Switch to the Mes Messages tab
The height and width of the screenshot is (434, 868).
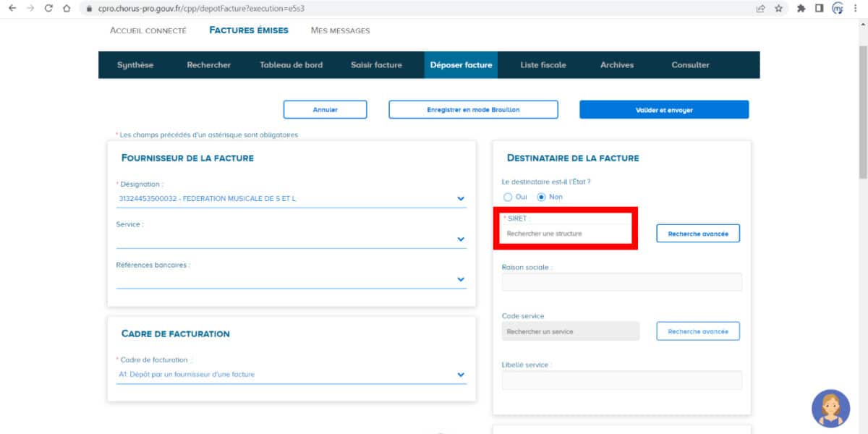tap(339, 30)
